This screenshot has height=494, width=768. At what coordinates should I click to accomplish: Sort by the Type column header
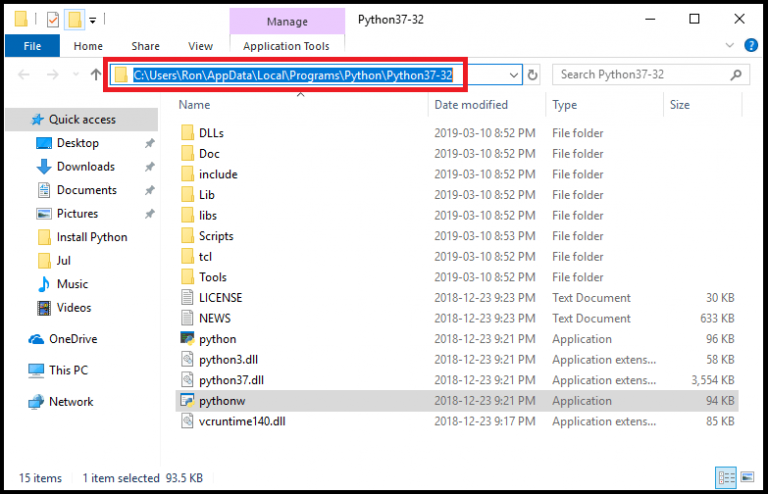point(565,105)
